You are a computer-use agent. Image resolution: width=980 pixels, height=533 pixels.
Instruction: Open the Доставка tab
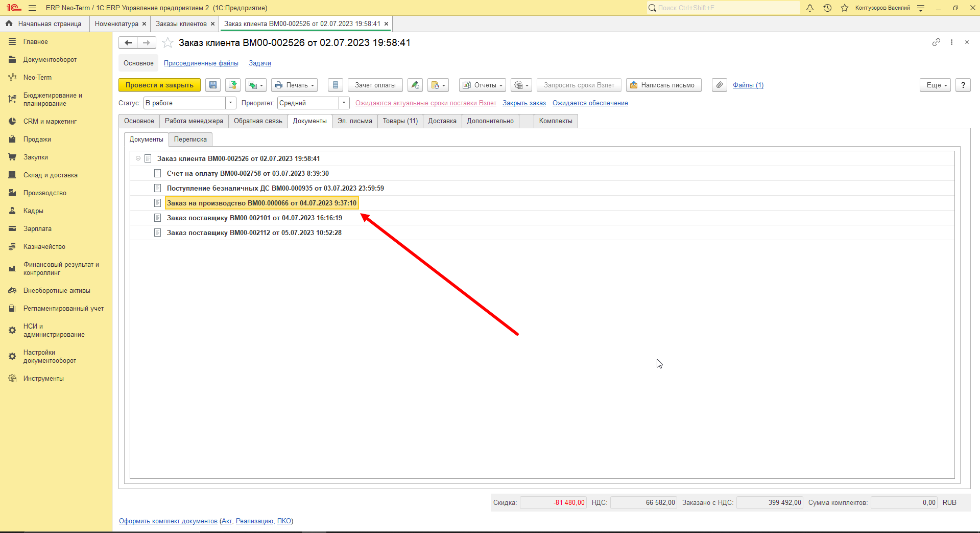(442, 121)
